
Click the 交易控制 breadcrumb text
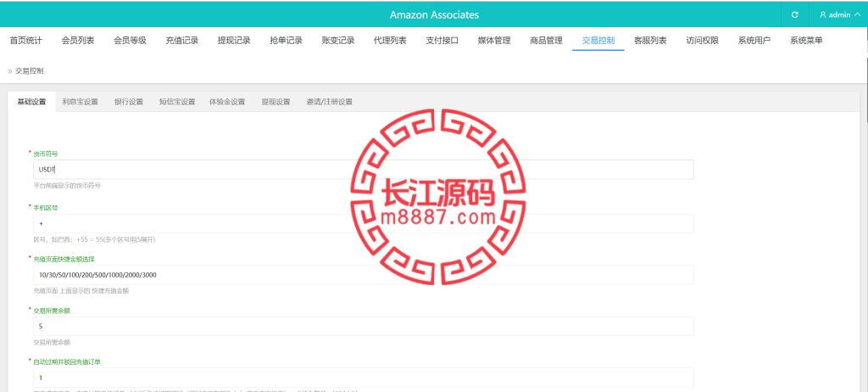[x=30, y=71]
